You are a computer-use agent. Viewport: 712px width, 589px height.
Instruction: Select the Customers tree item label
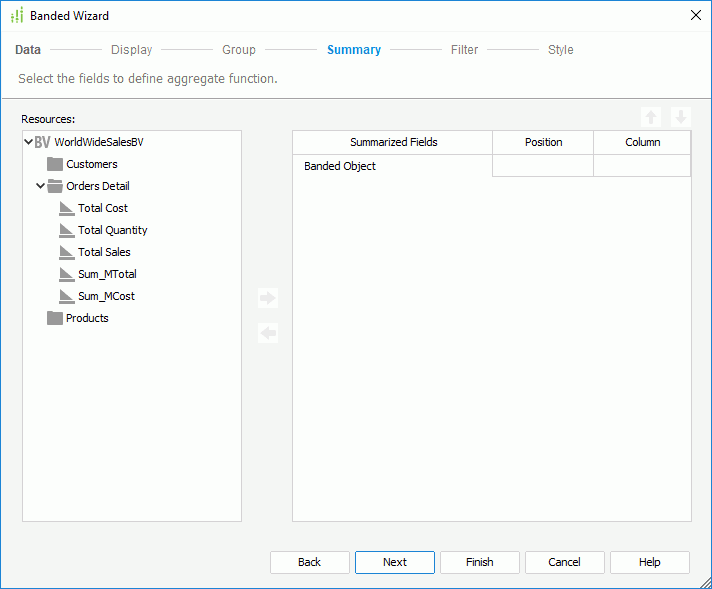(92, 164)
